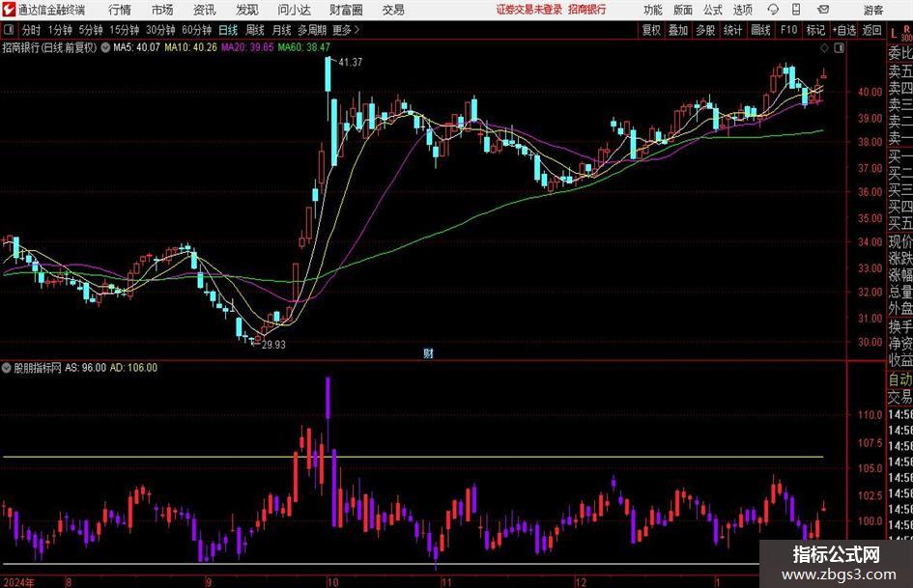Switch to the 周线 weekly tab

[255, 30]
